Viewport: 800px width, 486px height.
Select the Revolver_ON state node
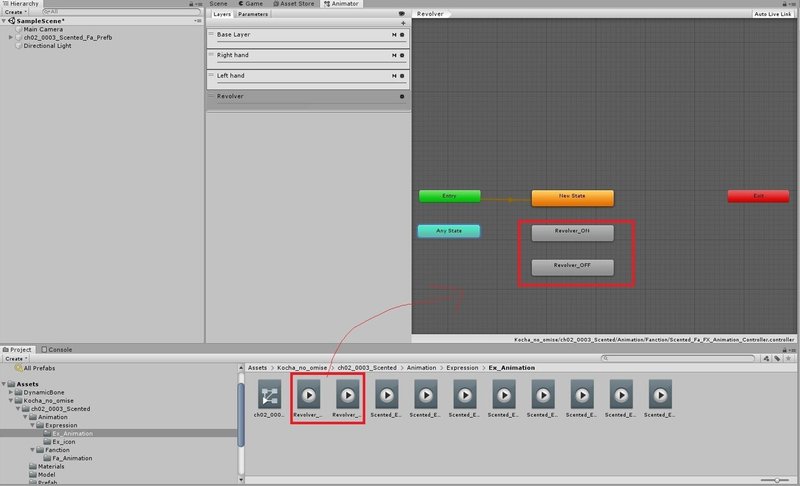tap(572, 233)
